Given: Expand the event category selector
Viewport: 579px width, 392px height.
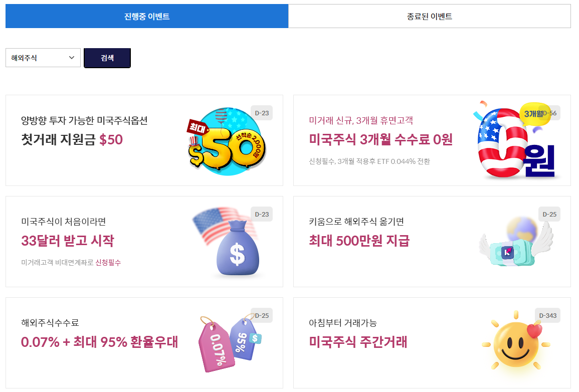Looking at the screenshot, I should [43, 57].
